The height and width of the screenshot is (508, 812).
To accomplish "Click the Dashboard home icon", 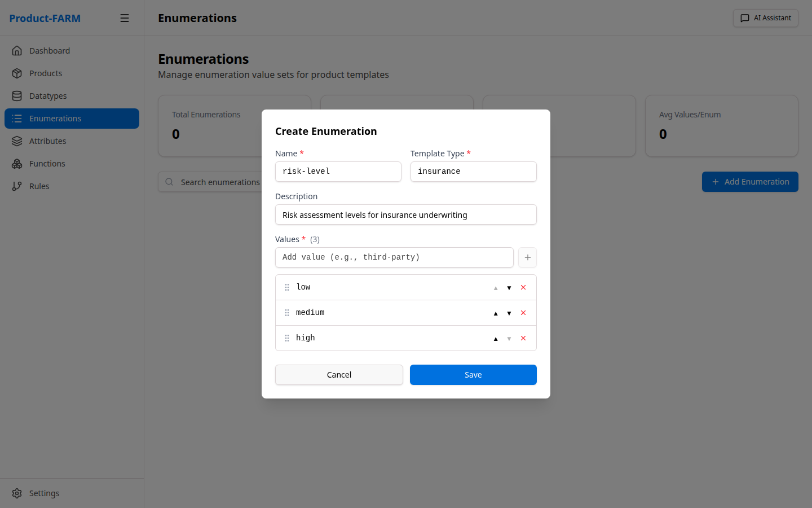I will tap(17, 50).
